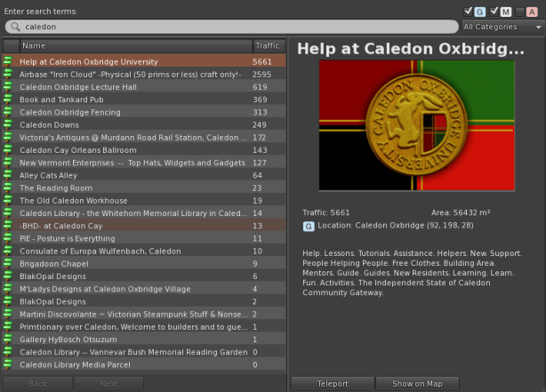Click traffic value 369 for Book and Tankard Pub

[x=260, y=100]
